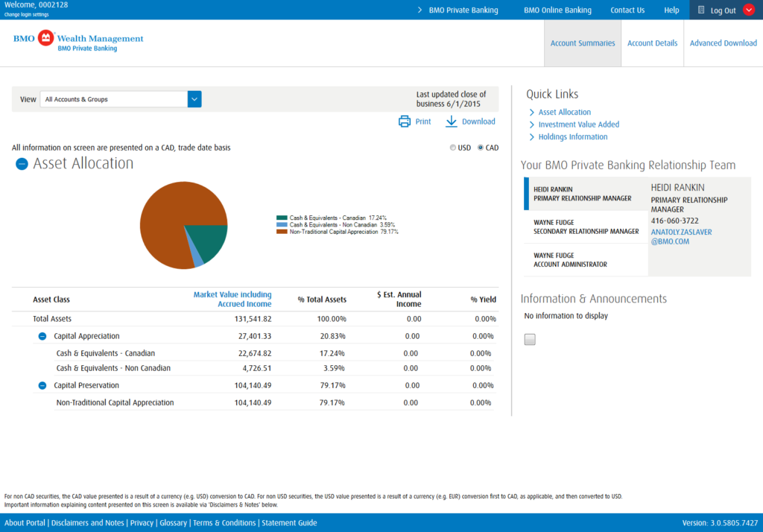
Task: Sort by Market Value including Accrued Income
Action: point(232,300)
